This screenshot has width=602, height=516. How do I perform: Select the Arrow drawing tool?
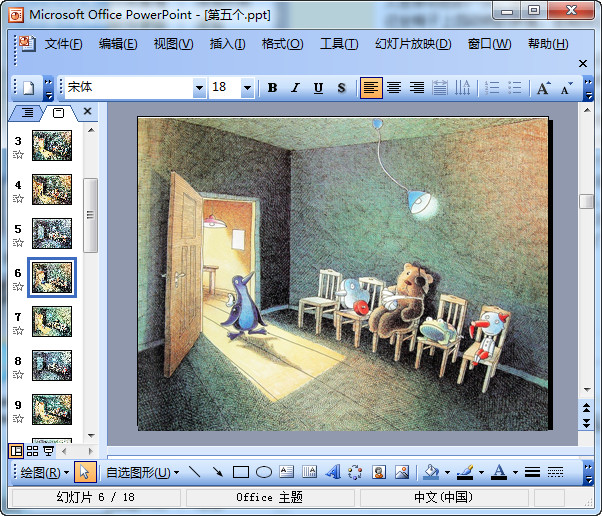[x=218, y=472]
